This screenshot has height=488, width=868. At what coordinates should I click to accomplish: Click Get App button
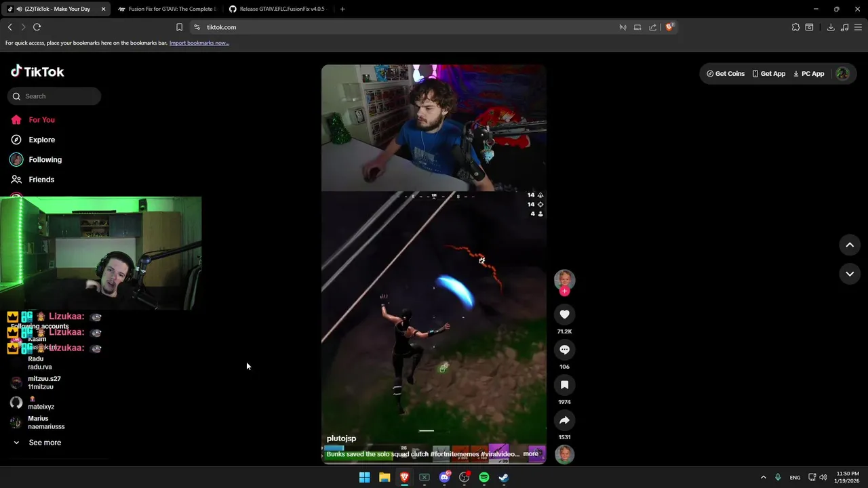(769, 74)
